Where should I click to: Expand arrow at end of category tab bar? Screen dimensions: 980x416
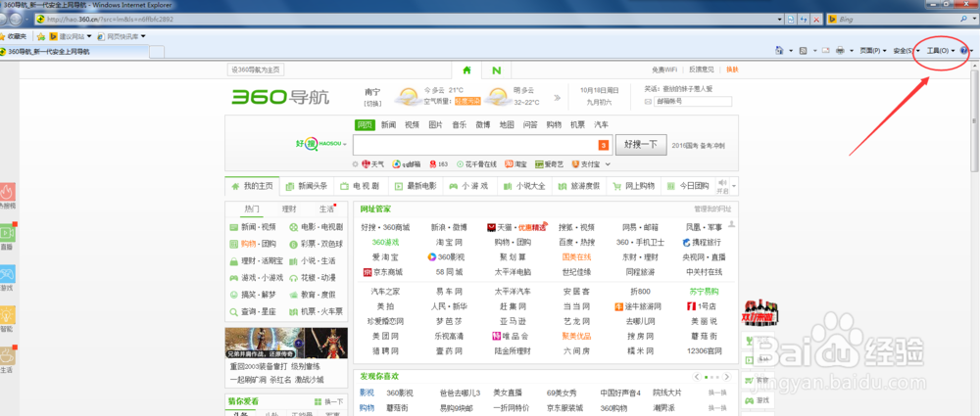coord(734,186)
